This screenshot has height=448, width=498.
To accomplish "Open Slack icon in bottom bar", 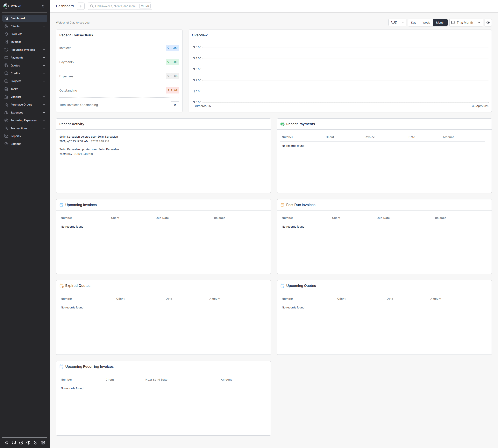I will 7,443.
